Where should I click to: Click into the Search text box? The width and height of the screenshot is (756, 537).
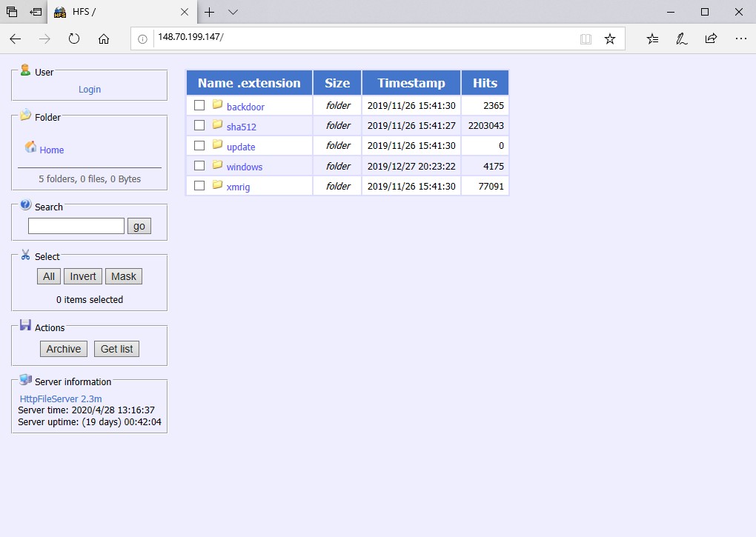click(x=76, y=226)
